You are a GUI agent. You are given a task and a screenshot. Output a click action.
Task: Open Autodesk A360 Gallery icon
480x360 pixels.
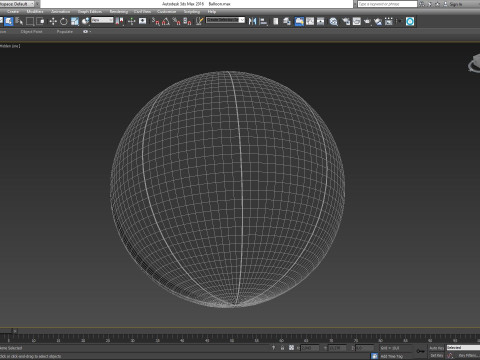pos(389,21)
